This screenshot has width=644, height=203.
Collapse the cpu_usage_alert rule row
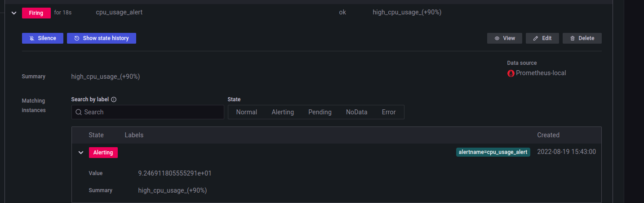coord(13,13)
